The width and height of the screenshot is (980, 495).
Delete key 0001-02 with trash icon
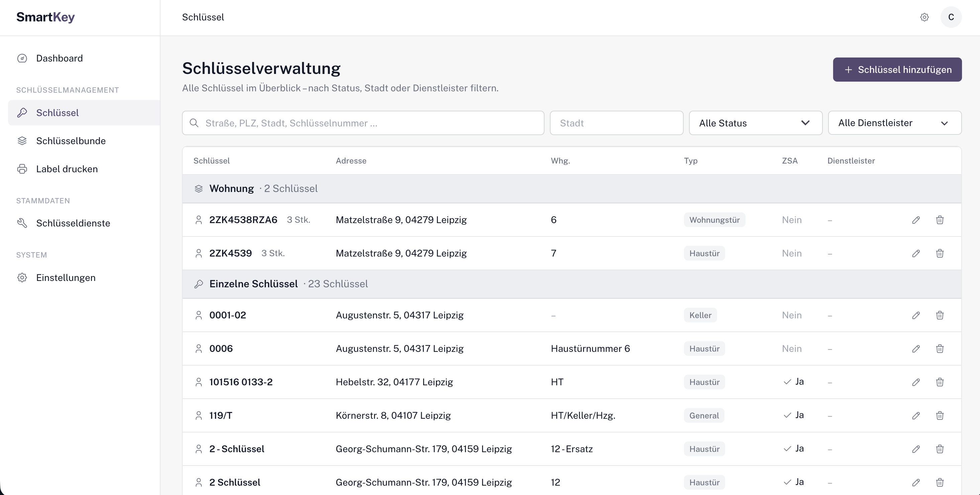[x=939, y=315]
